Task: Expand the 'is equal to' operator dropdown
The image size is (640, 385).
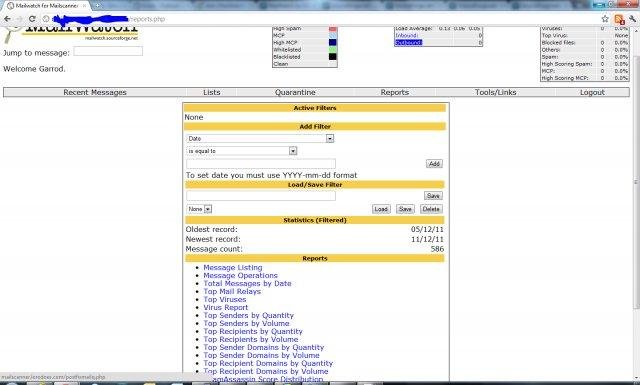Action: coord(242,151)
